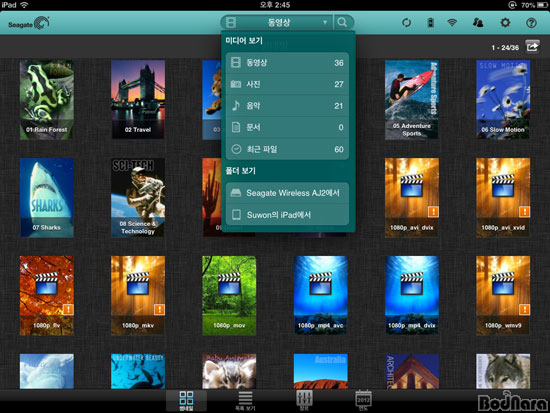Open the wolf thumbnail video

(503, 371)
